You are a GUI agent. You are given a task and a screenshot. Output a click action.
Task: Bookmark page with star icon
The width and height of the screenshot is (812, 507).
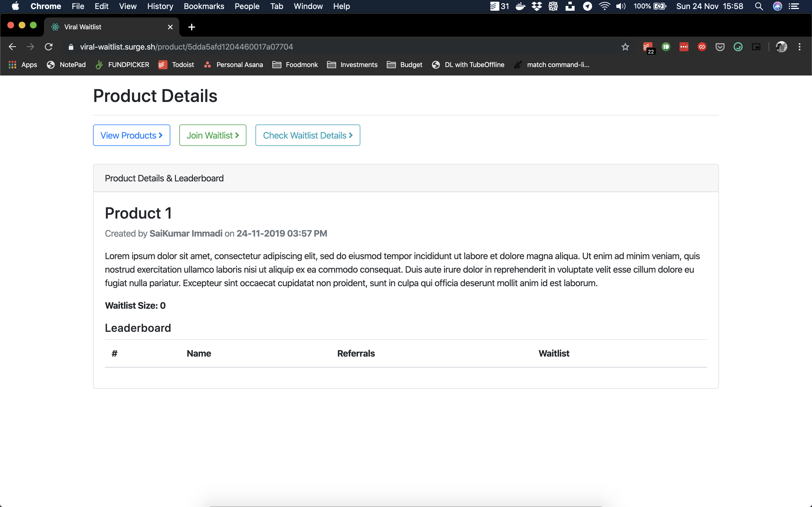click(625, 47)
